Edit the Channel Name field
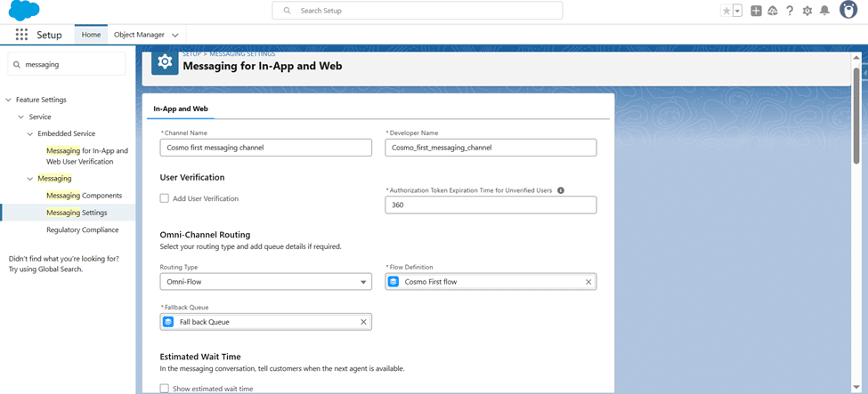 (x=265, y=148)
